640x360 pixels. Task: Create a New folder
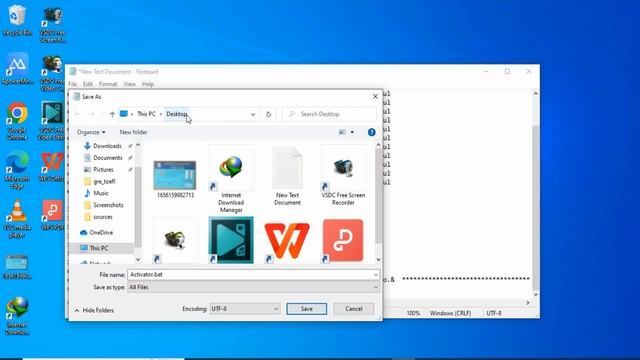[x=133, y=132]
